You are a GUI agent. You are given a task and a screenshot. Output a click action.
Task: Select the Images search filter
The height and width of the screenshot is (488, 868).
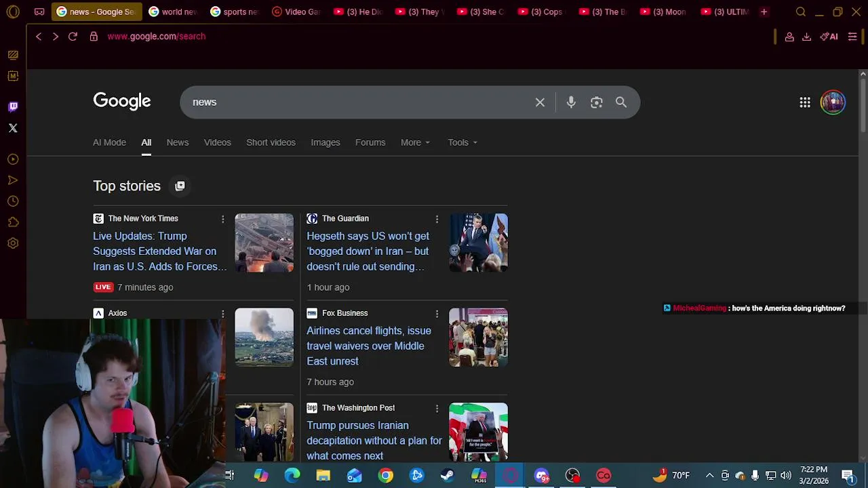pyautogui.click(x=325, y=142)
